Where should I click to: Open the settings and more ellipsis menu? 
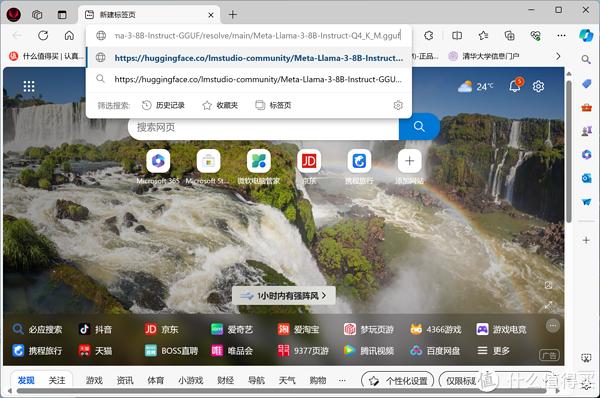(x=561, y=36)
